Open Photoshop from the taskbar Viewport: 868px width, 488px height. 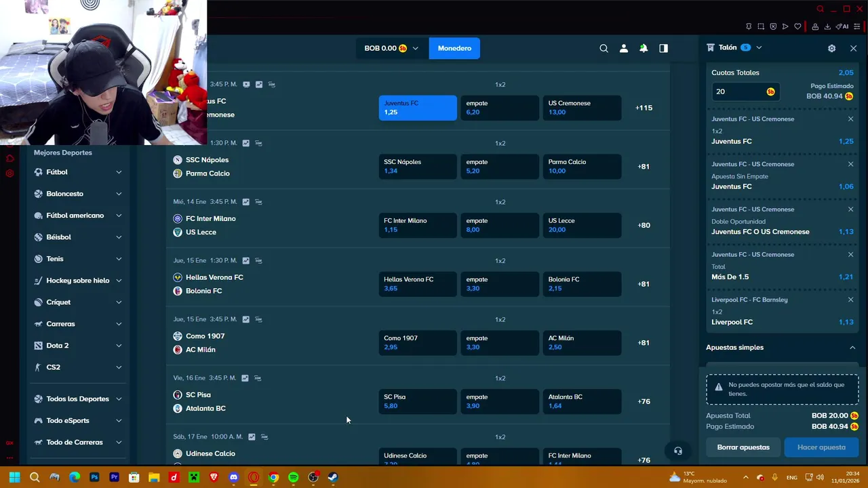[94, 477]
